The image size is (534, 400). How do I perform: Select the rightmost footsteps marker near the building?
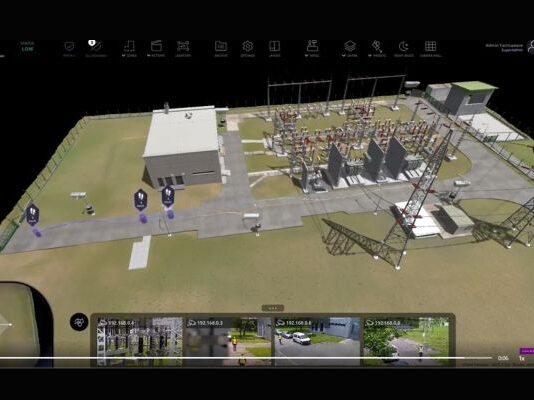coord(168,196)
